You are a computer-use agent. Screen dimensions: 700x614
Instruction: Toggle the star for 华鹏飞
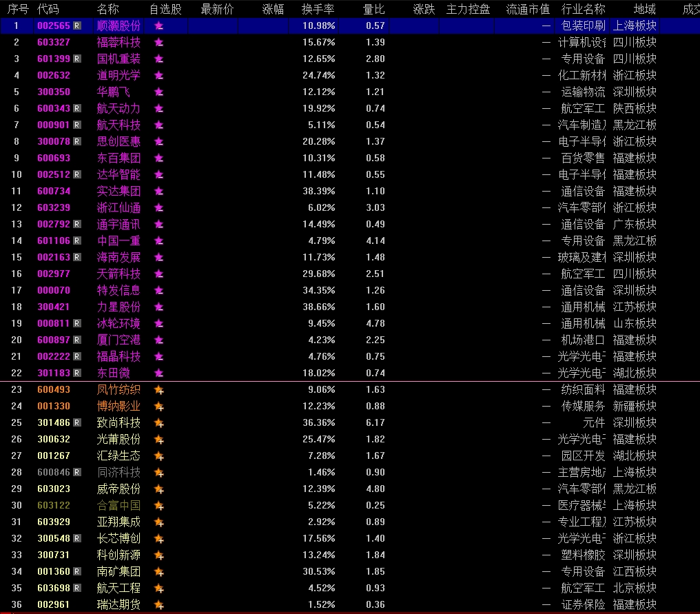click(x=158, y=92)
